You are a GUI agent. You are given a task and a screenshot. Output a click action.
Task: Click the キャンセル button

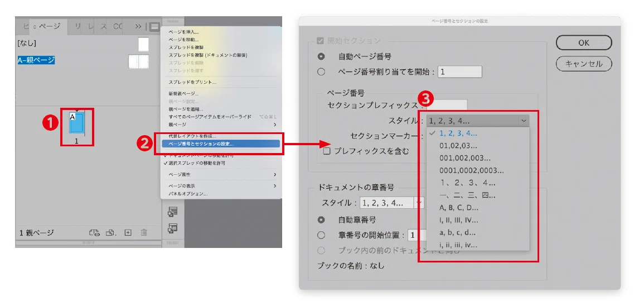pos(584,64)
